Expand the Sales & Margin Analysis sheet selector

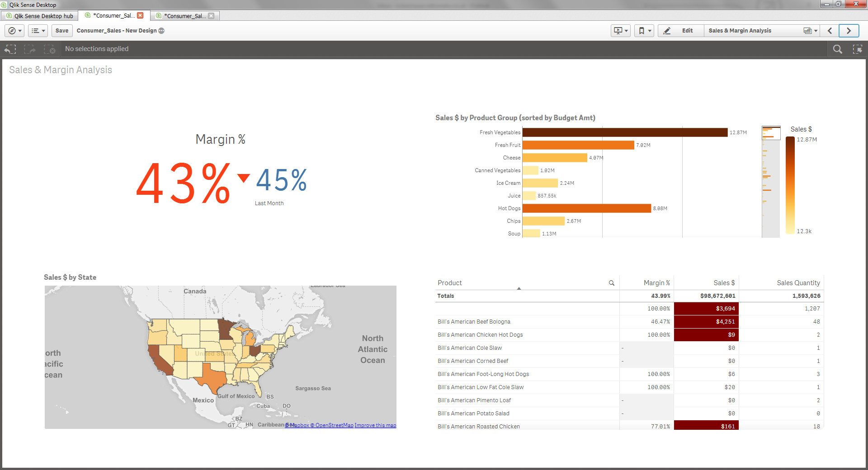pos(810,31)
